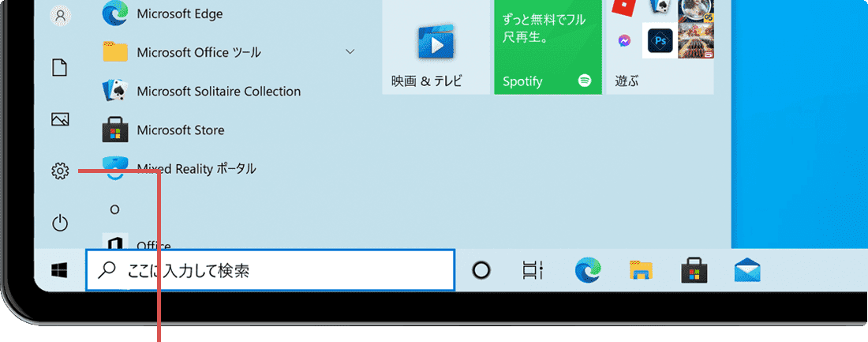Image resolution: width=868 pixels, height=342 pixels.
Task: Launch Photoshop Express in 遊ぶ folder
Action: [660, 40]
